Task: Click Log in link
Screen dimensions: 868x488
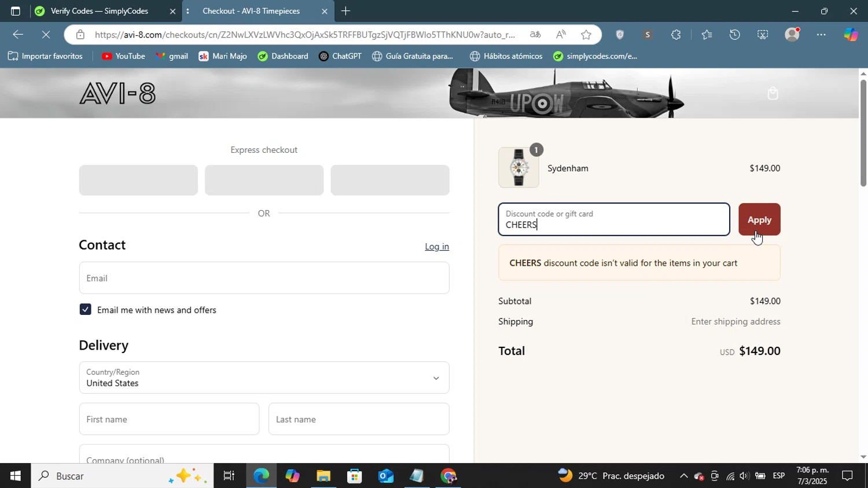Action: (437, 247)
